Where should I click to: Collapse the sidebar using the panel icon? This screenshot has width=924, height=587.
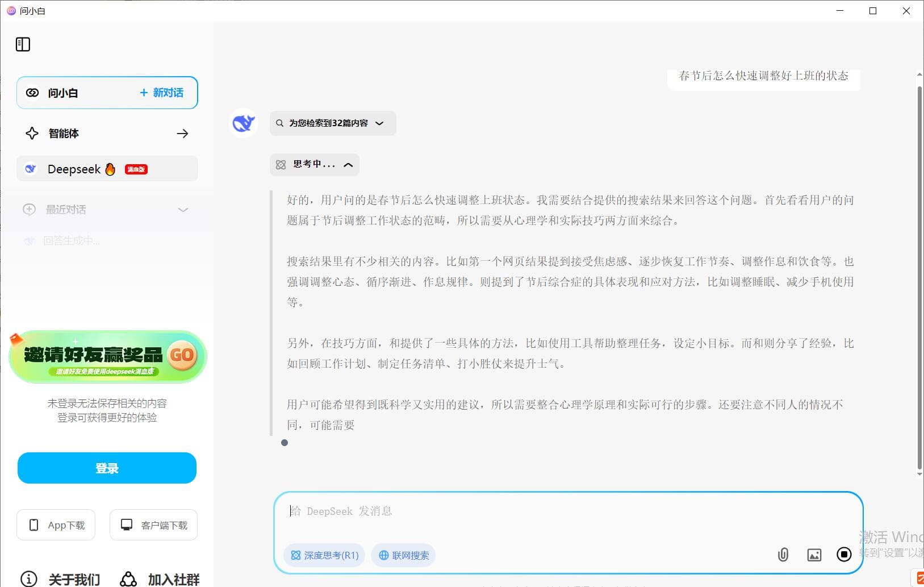[x=23, y=44]
